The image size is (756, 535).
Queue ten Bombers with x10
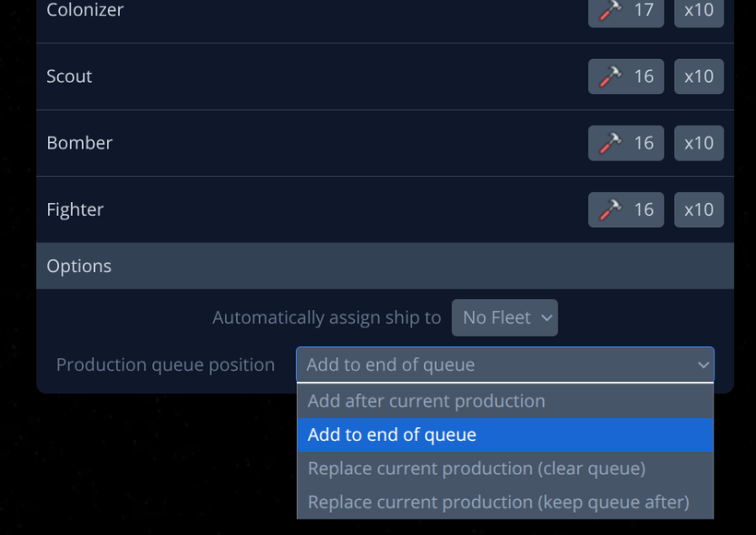[x=699, y=143]
